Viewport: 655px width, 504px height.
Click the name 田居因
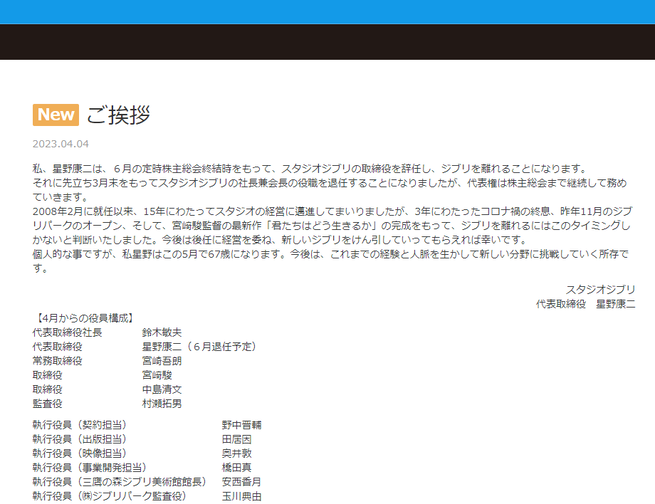click(x=237, y=439)
